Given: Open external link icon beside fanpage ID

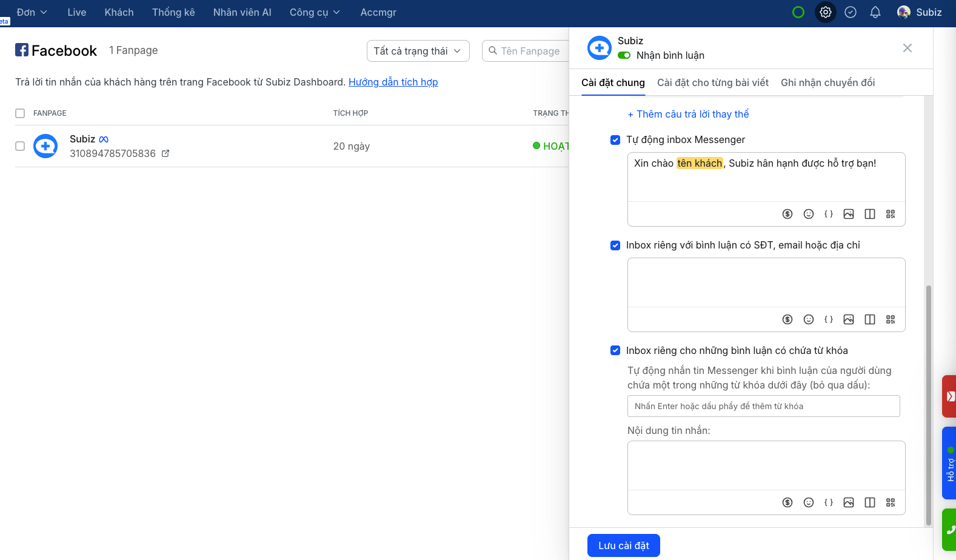Looking at the screenshot, I should (165, 154).
